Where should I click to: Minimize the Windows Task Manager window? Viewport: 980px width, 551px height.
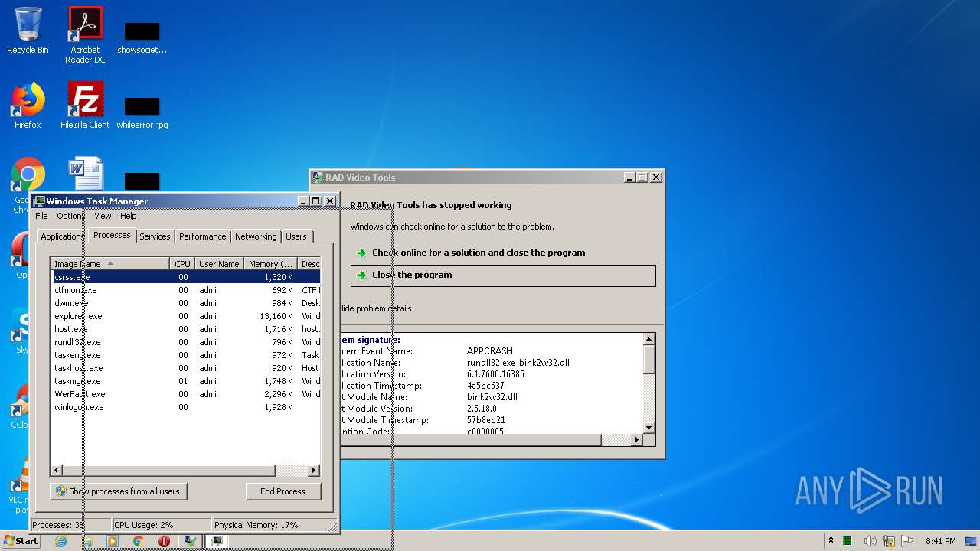tap(303, 201)
